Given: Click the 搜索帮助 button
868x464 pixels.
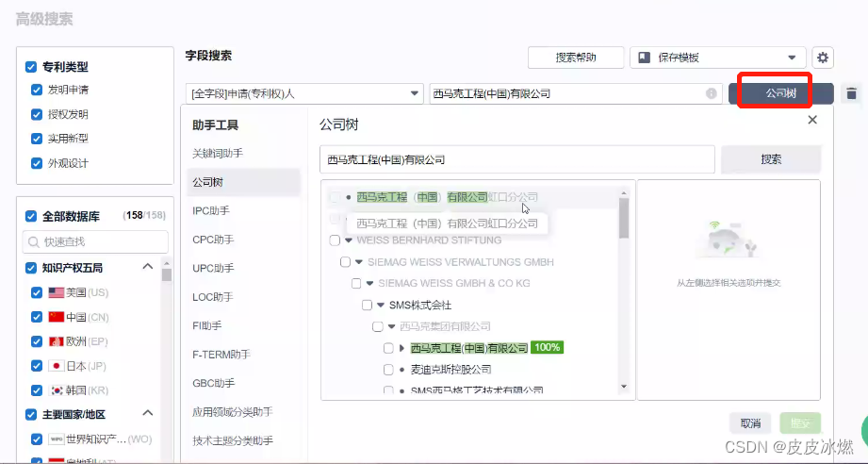Looking at the screenshot, I should point(576,58).
